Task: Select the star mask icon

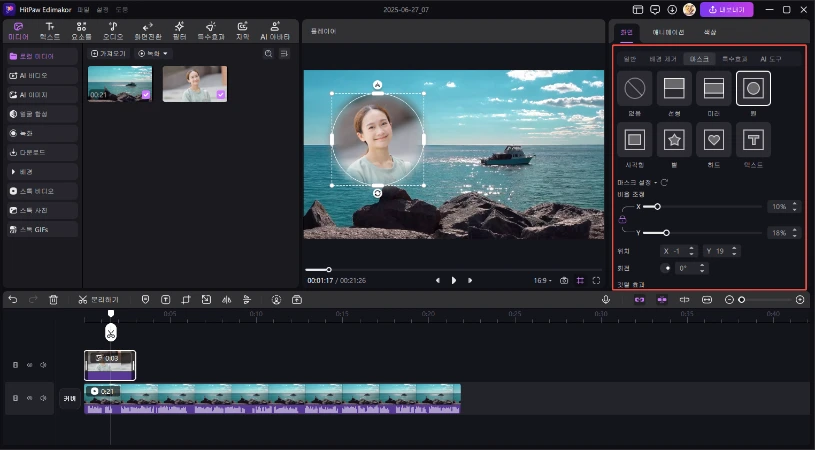Action: click(674, 139)
